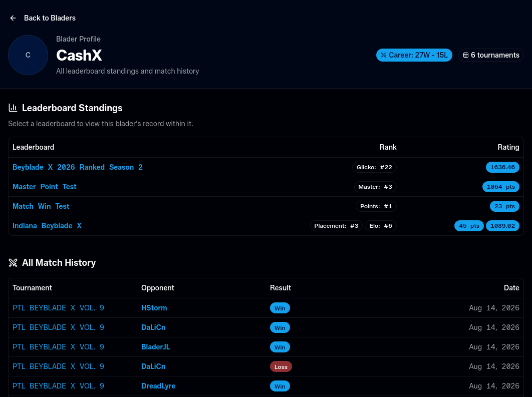The image size is (532, 397).
Task: Click the 45 pts rating badge
Action: click(469, 226)
